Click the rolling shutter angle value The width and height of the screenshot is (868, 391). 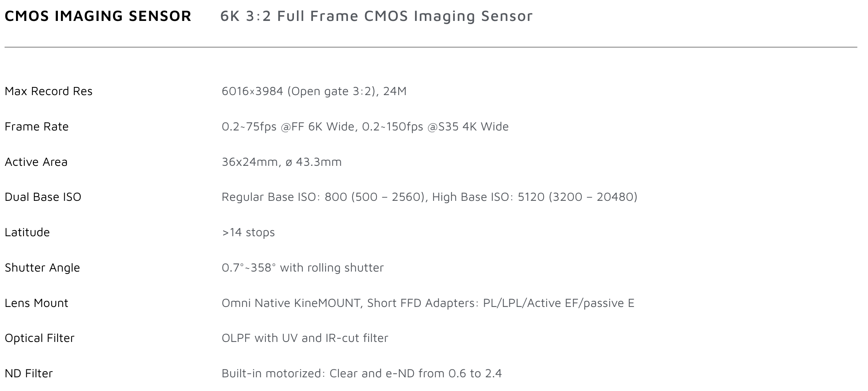302,268
